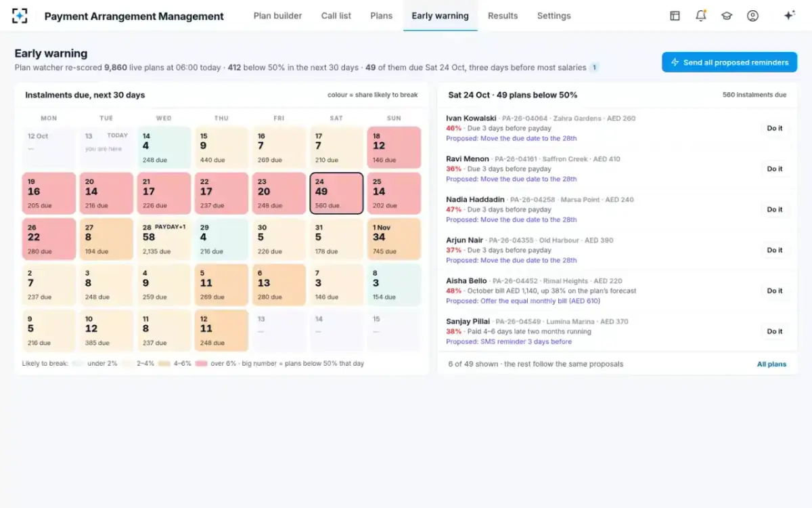Select day 19 with 205 due
The height and width of the screenshot is (508, 812).
(49, 193)
